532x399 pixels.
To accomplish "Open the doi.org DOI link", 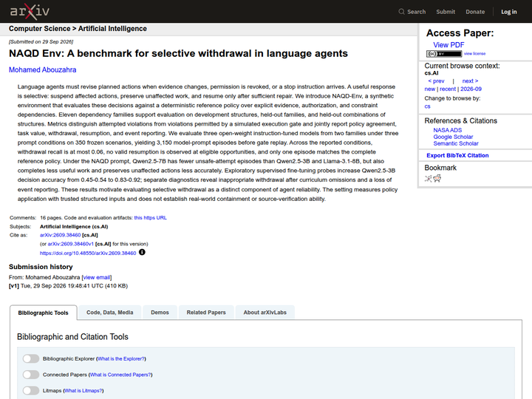I will (88, 253).
